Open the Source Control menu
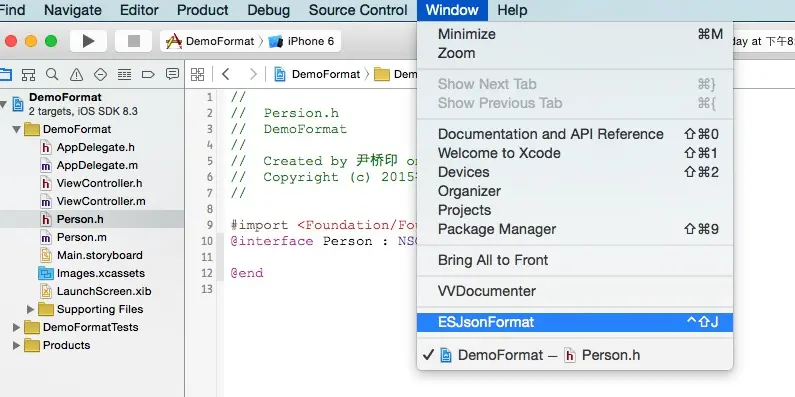The height and width of the screenshot is (397, 795). click(358, 10)
